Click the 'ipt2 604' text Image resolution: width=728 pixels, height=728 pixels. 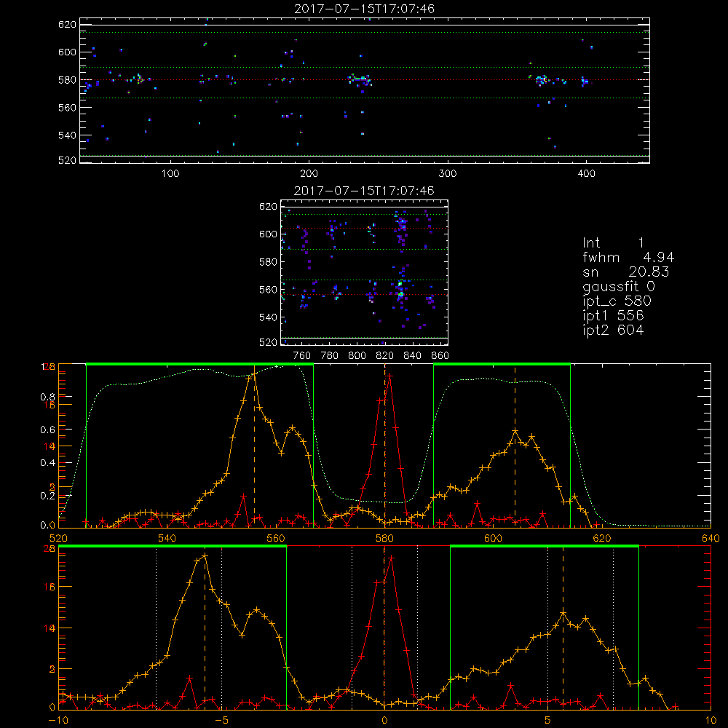(613, 330)
